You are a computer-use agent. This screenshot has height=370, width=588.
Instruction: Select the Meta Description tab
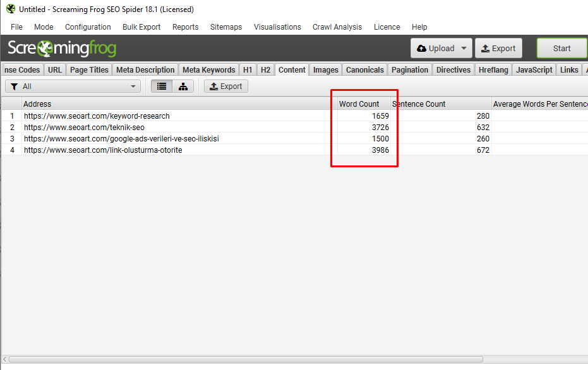(145, 70)
